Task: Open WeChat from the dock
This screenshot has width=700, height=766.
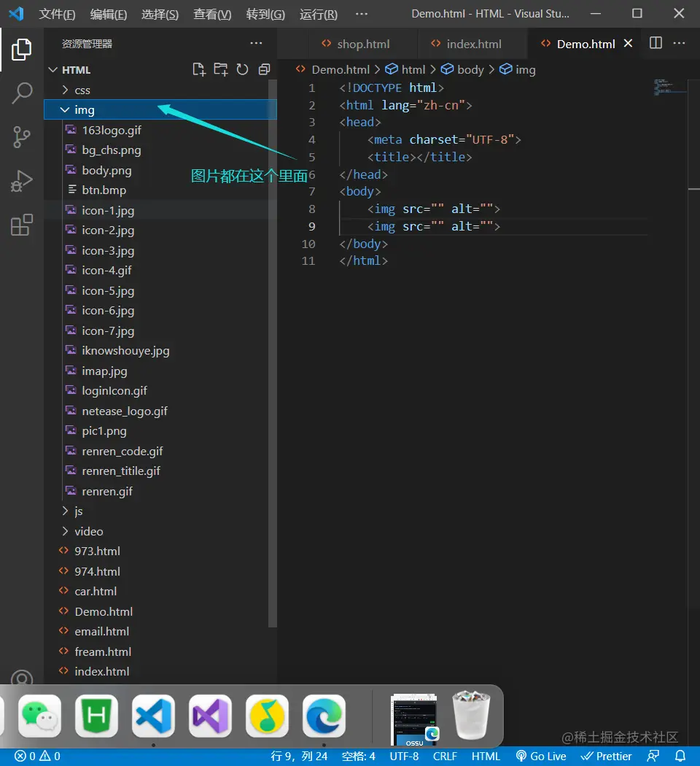Action: 39,716
